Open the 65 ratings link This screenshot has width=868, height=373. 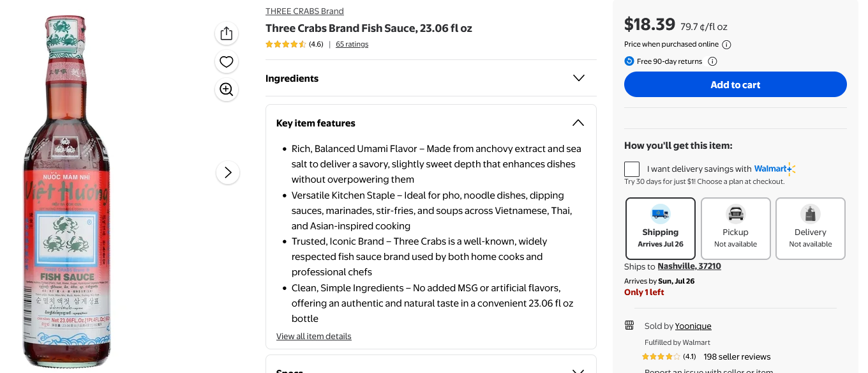[352, 44]
